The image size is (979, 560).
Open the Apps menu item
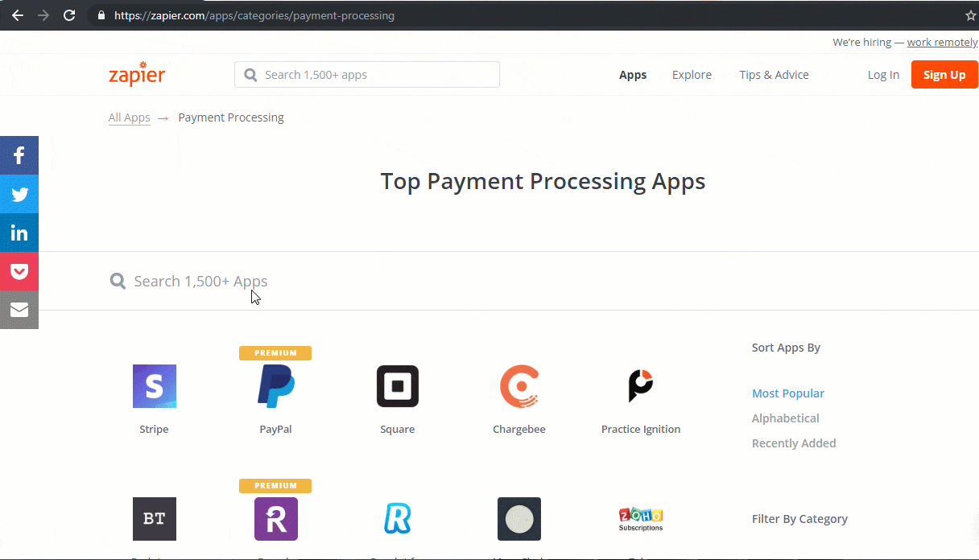(633, 75)
